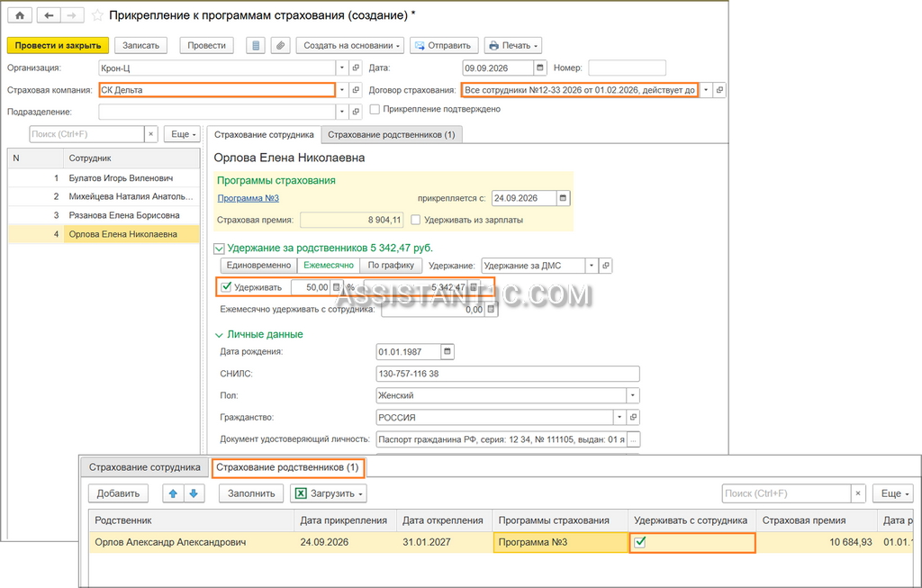Screen dimensions: 922x588
Task: Open the insurance contract record icon
Action: coord(719,90)
